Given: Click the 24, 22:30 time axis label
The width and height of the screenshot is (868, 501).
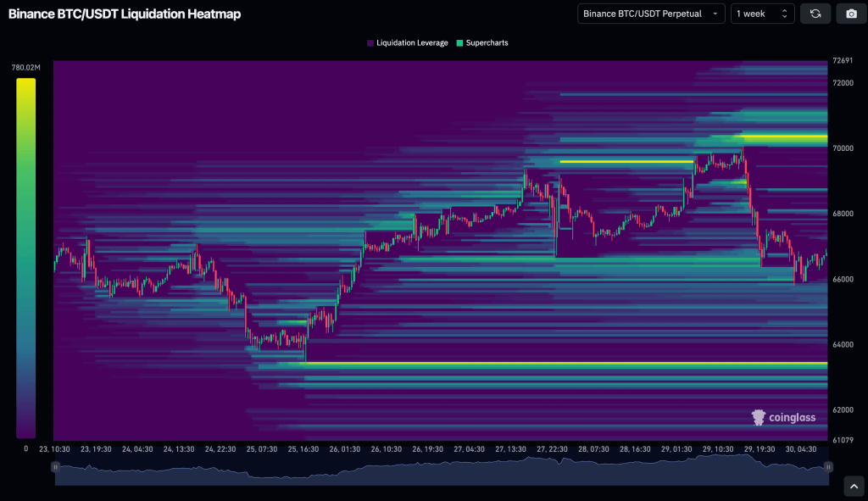Looking at the screenshot, I should (220, 449).
